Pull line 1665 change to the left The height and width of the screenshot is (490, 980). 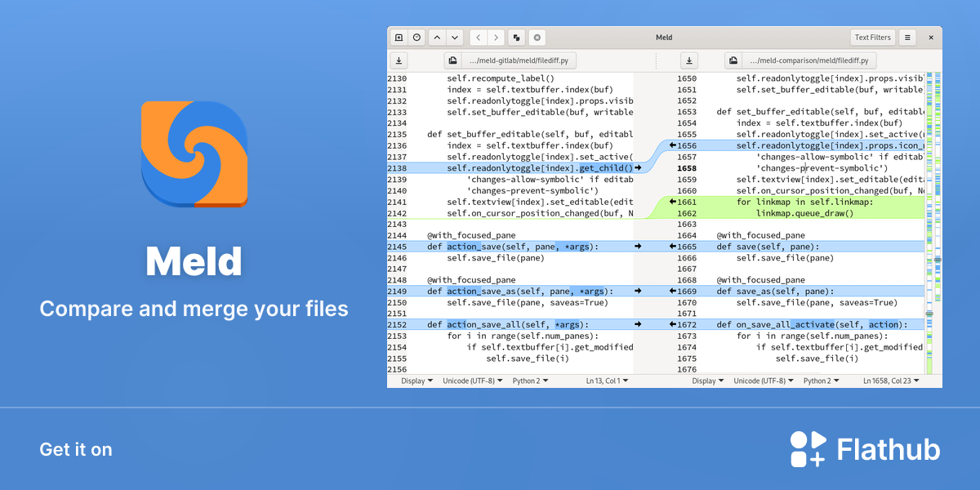(x=672, y=246)
